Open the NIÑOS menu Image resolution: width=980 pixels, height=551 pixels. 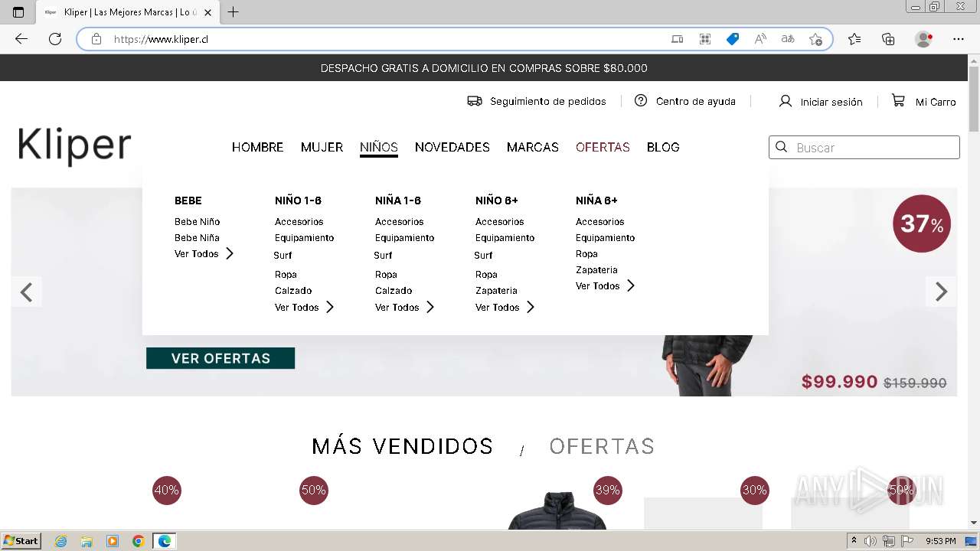pos(379,147)
